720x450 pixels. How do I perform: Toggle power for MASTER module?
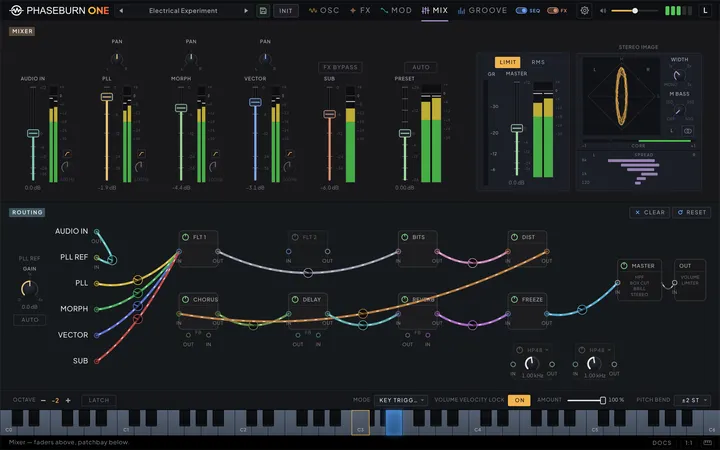pyautogui.click(x=624, y=265)
